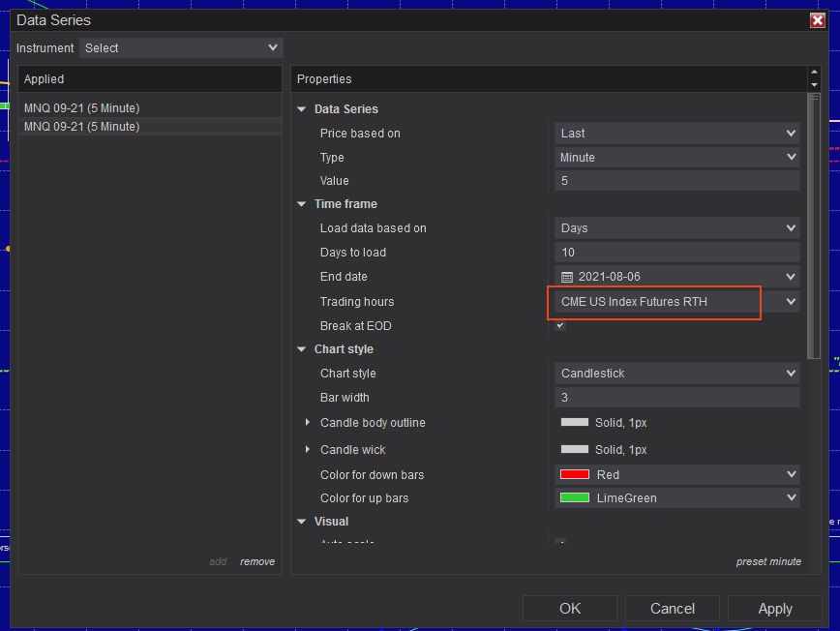
Task: Click the Days to load field
Action: point(677,253)
